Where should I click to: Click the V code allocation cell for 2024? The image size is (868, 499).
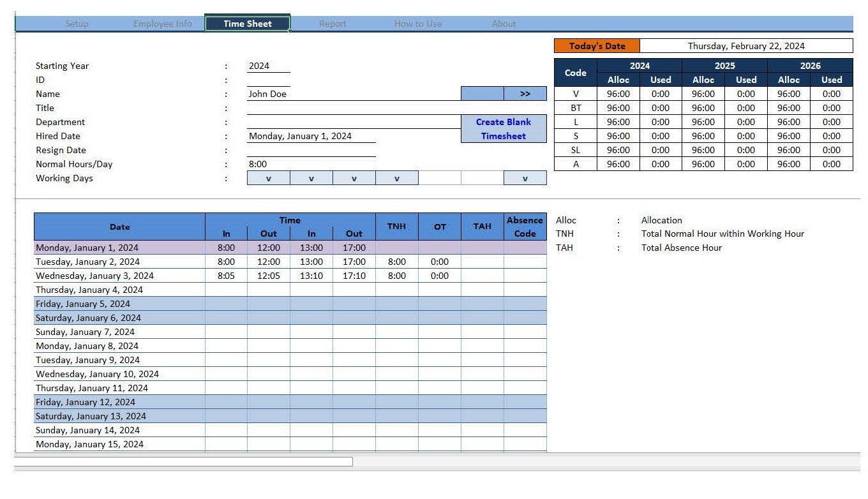click(617, 93)
